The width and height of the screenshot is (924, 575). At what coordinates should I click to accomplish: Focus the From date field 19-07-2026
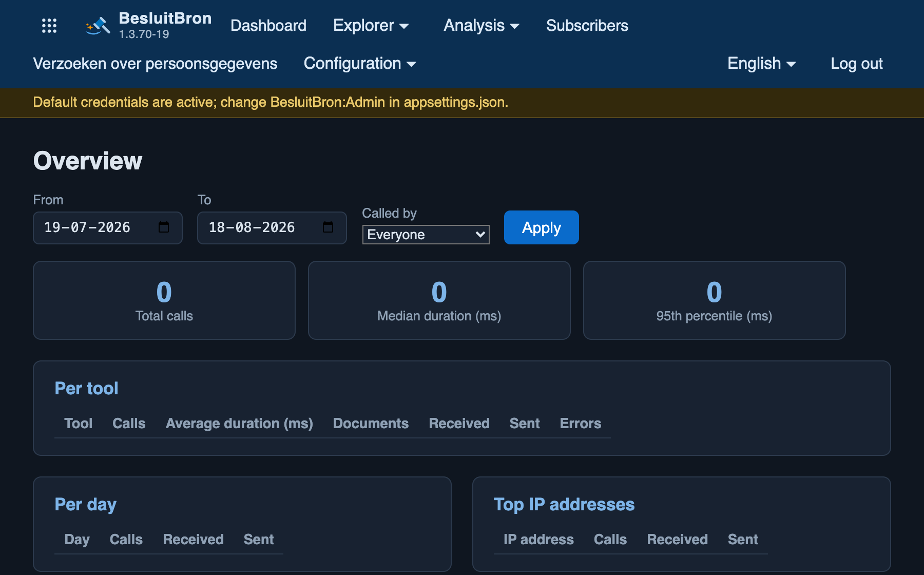[108, 227]
